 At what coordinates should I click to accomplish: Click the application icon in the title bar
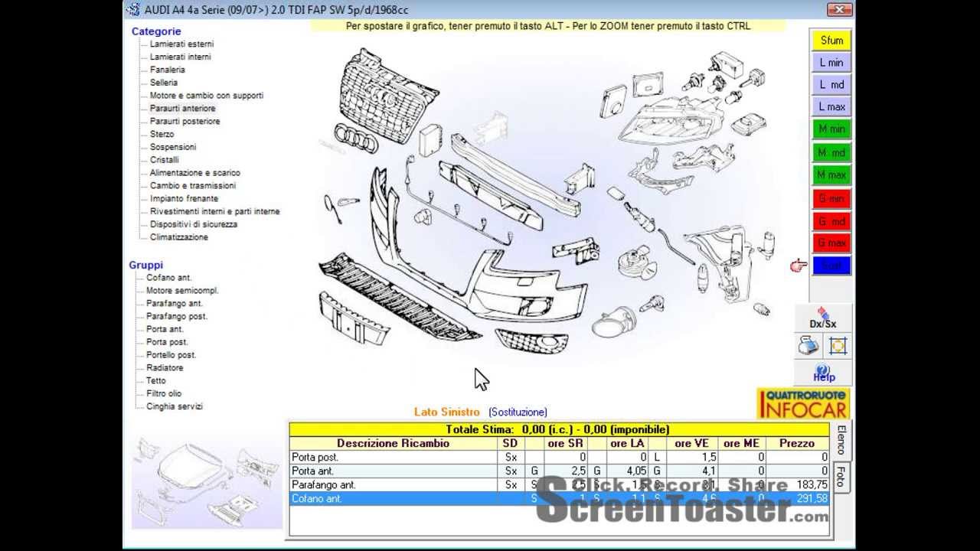133,9
